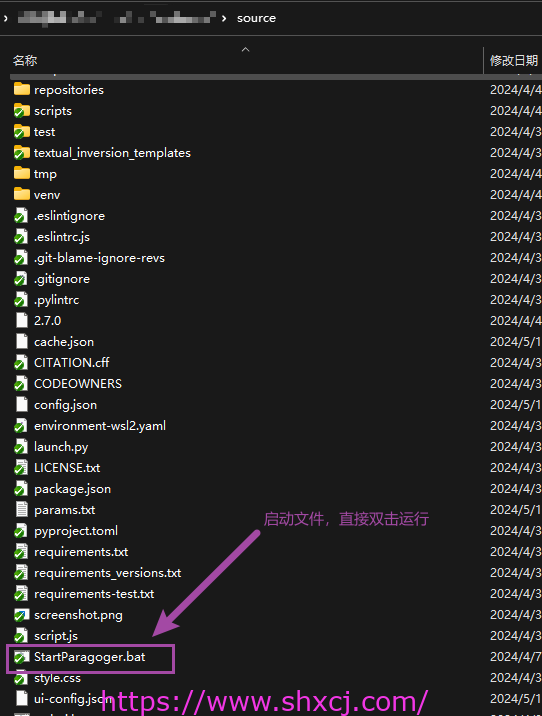Select the repositories folder icon
This screenshot has width=542, height=716.
(21, 90)
